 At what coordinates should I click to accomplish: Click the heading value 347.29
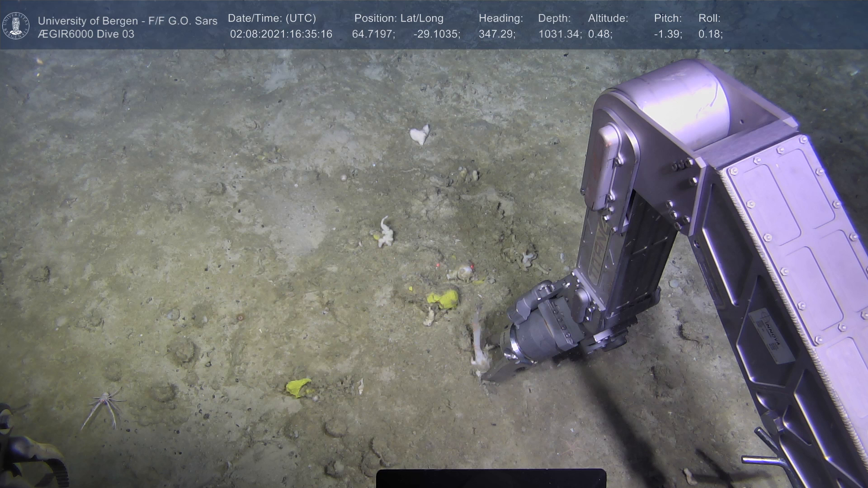(496, 34)
